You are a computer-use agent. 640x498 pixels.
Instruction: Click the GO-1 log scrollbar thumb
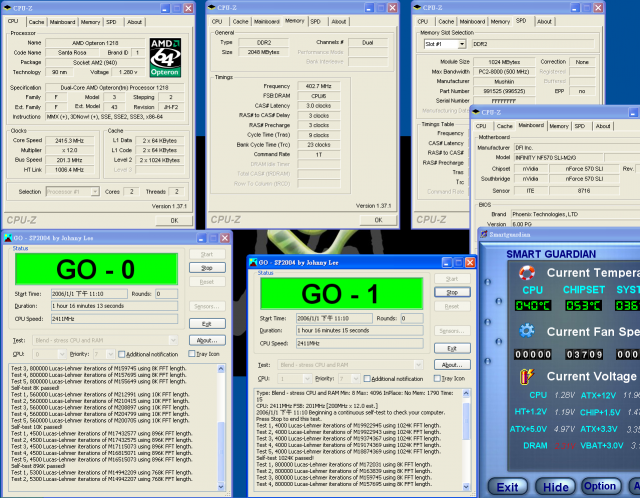[466, 420]
